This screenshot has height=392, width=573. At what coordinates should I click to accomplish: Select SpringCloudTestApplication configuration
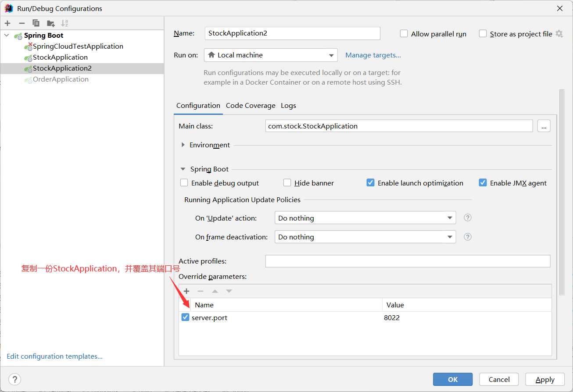tap(82, 46)
